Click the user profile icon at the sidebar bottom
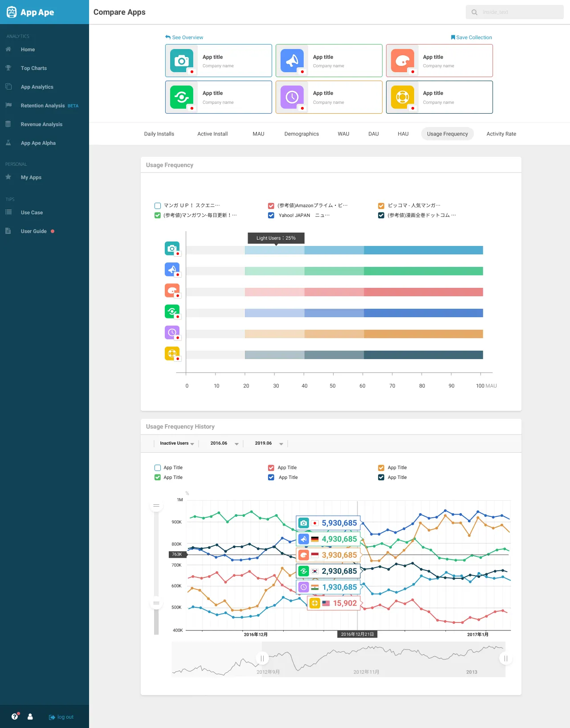Screen dimensions: 570x728 (x=30, y=717)
